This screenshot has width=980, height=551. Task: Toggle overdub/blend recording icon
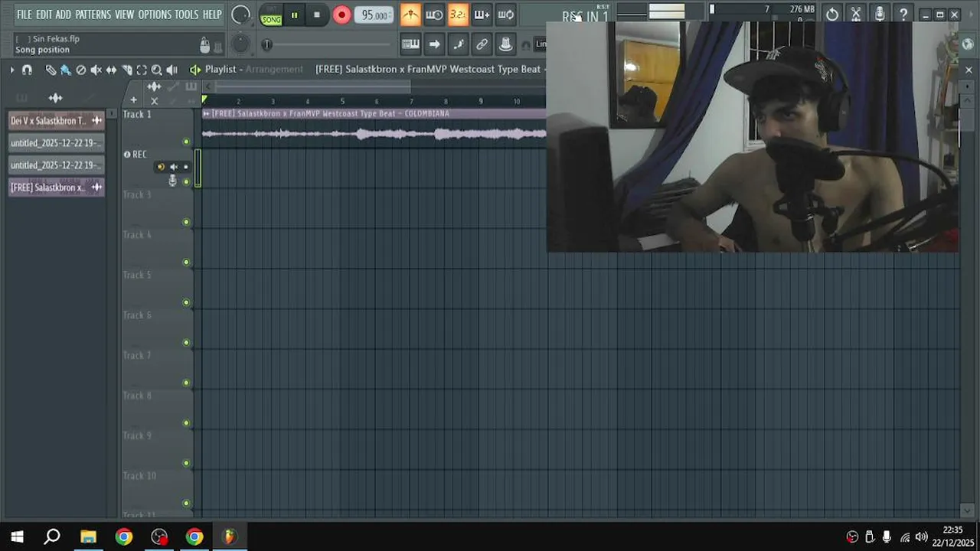482,15
